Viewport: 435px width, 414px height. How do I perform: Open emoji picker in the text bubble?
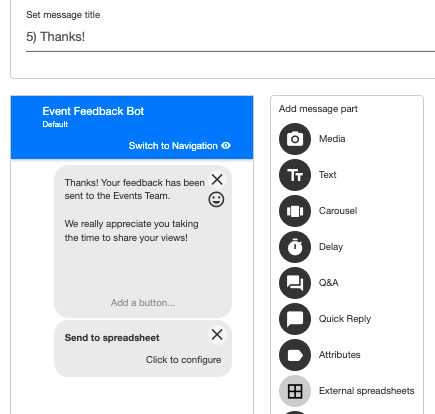coord(216,200)
